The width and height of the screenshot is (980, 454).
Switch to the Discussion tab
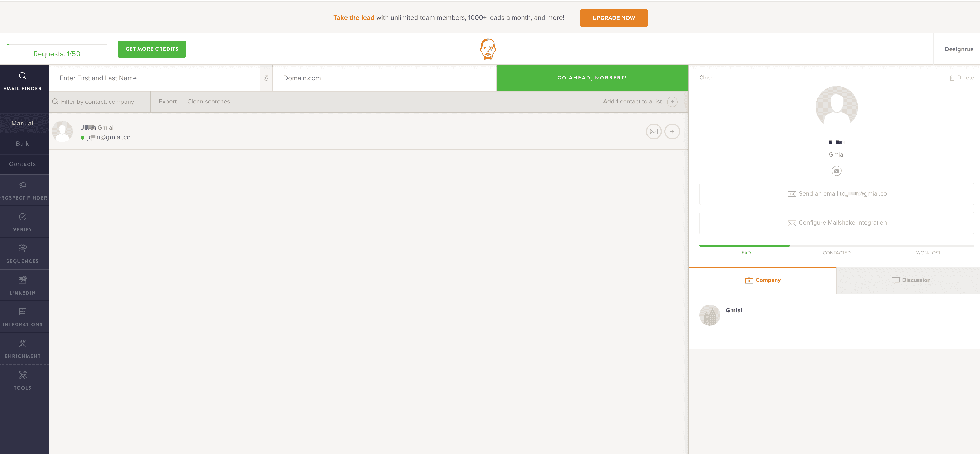pos(911,280)
